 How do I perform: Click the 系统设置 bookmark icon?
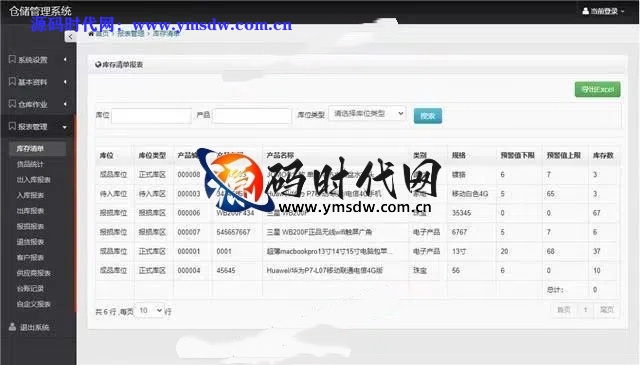click(x=12, y=60)
